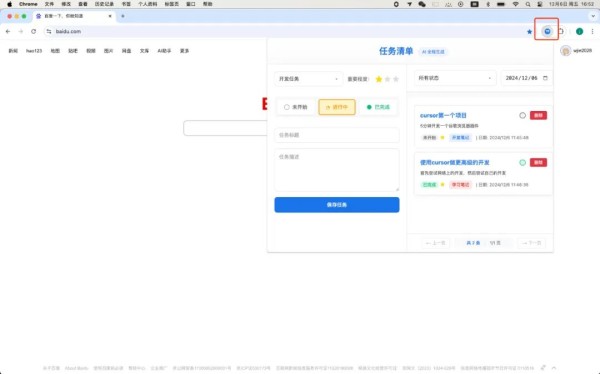Open Chrome three-dot menu
Viewport: 600px width, 374px height.
click(x=592, y=31)
